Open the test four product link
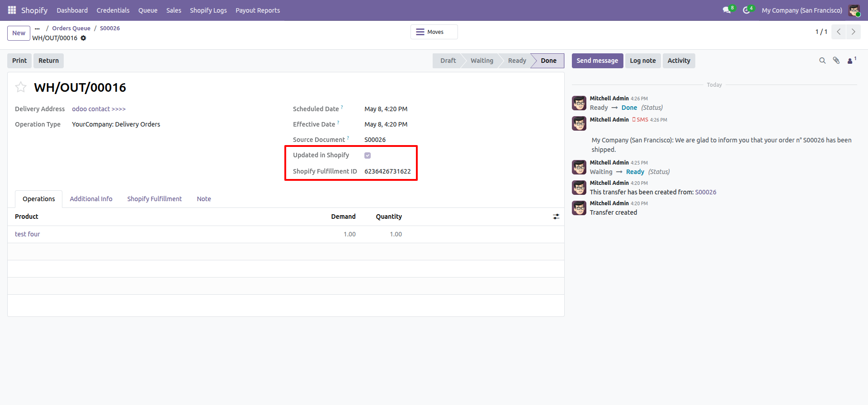Viewport: 868px width, 405px height. coord(27,234)
